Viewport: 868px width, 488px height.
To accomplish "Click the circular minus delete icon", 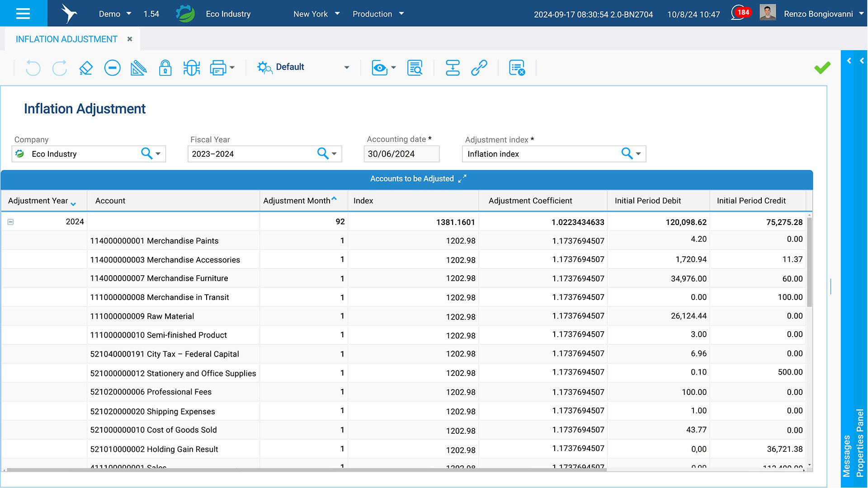I will pyautogui.click(x=112, y=68).
